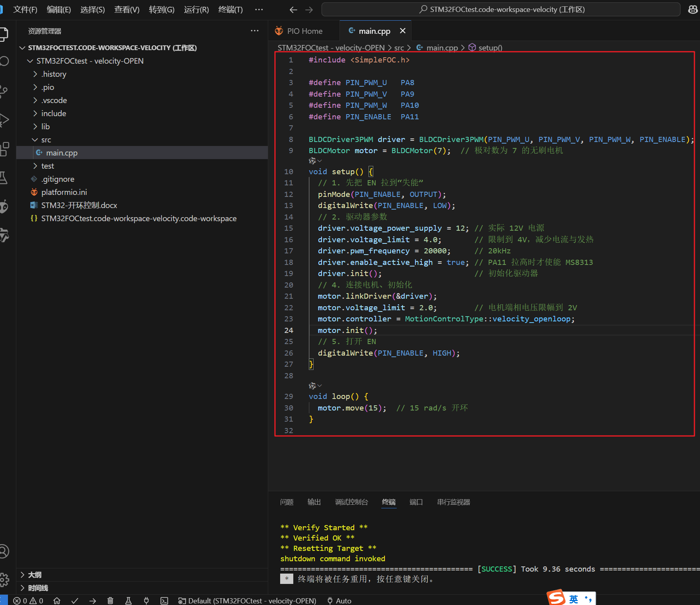This screenshot has height=605, width=700.
Task: Open PlatformIO serial monitor plug icon
Action: pos(146,601)
